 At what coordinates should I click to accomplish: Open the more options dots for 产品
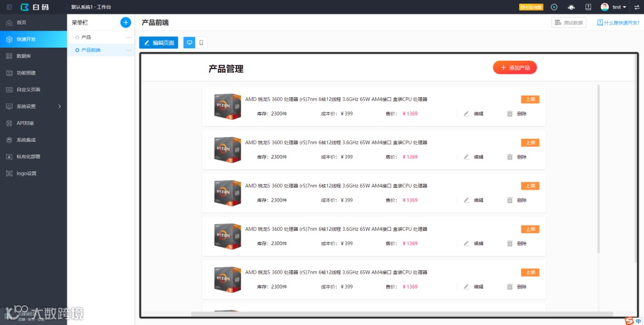(129, 38)
